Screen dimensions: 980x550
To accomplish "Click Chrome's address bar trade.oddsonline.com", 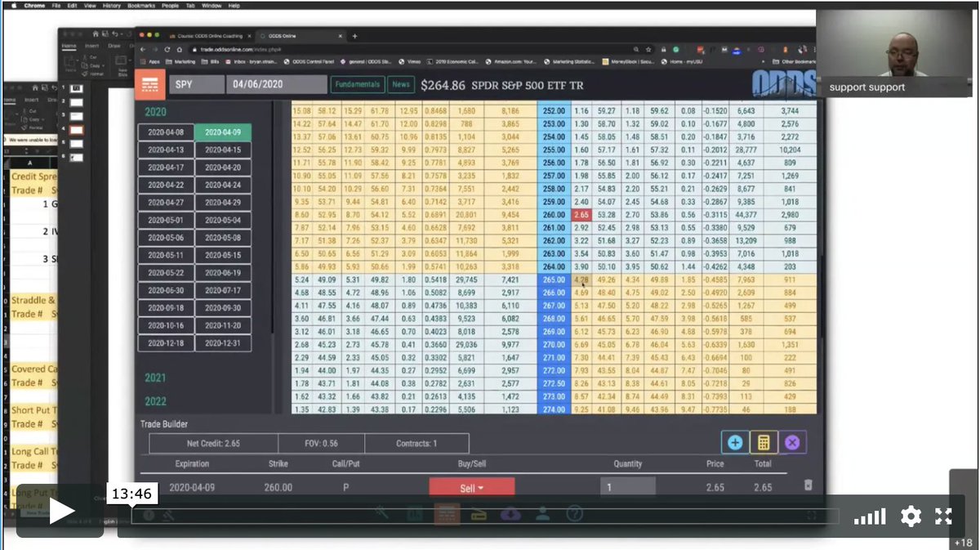I will click(408, 50).
